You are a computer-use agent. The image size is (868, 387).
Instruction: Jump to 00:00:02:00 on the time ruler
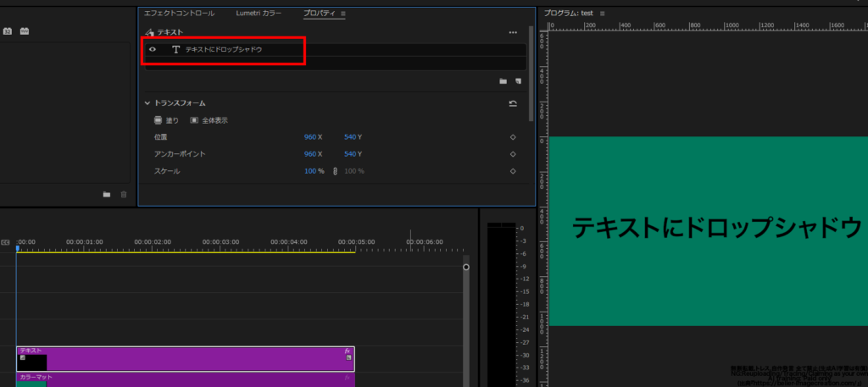pos(153,242)
